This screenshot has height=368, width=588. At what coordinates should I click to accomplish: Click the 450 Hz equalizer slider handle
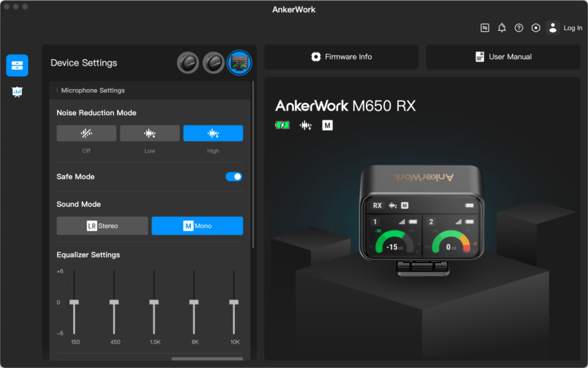click(x=114, y=302)
